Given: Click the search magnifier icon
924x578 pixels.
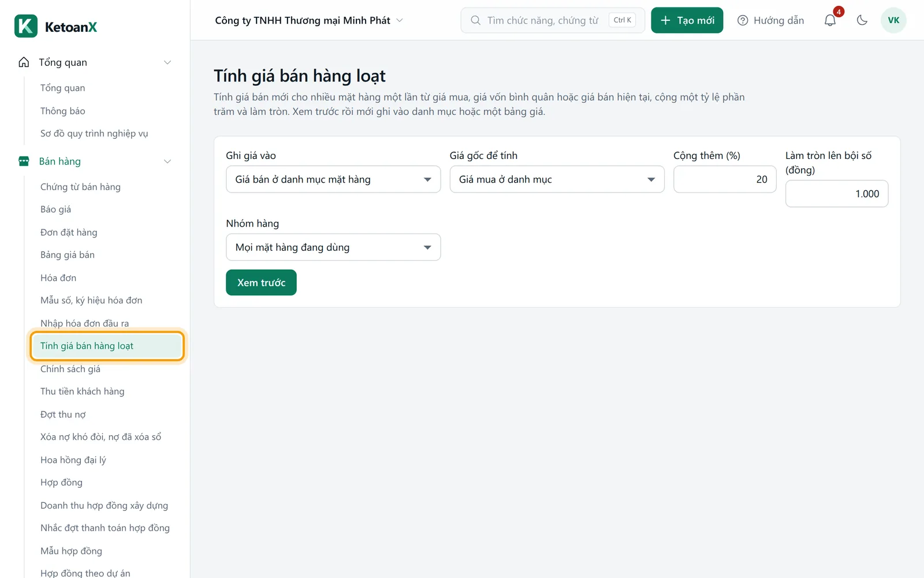Looking at the screenshot, I should pos(475,20).
